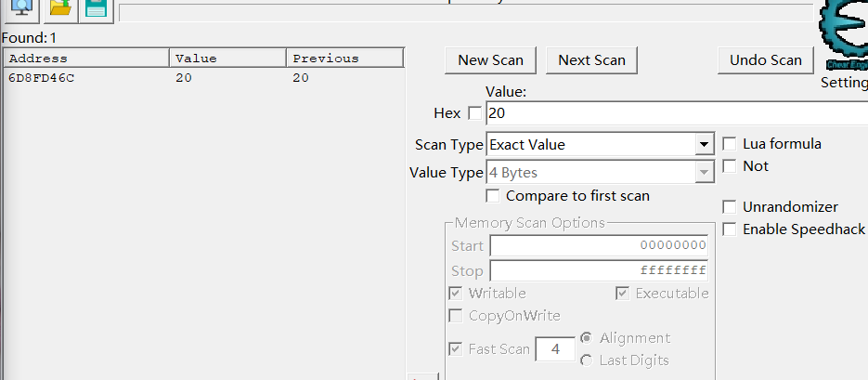Click the Found: 1 label

click(29, 38)
